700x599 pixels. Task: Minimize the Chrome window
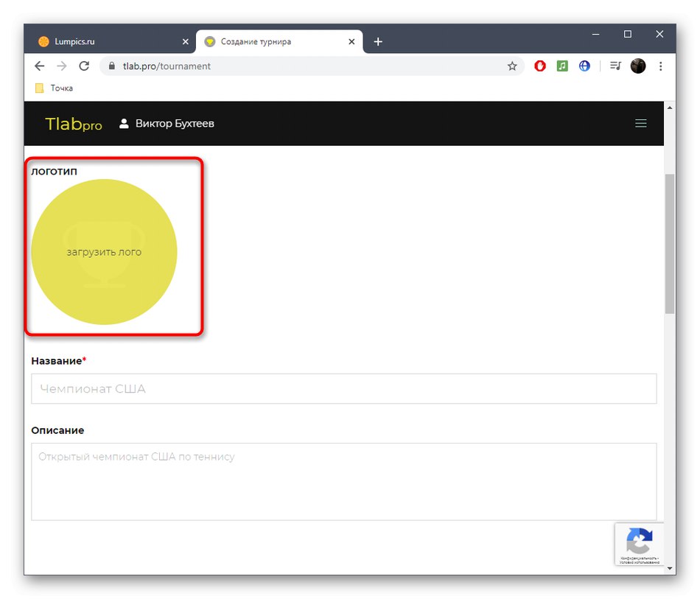point(595,34)
